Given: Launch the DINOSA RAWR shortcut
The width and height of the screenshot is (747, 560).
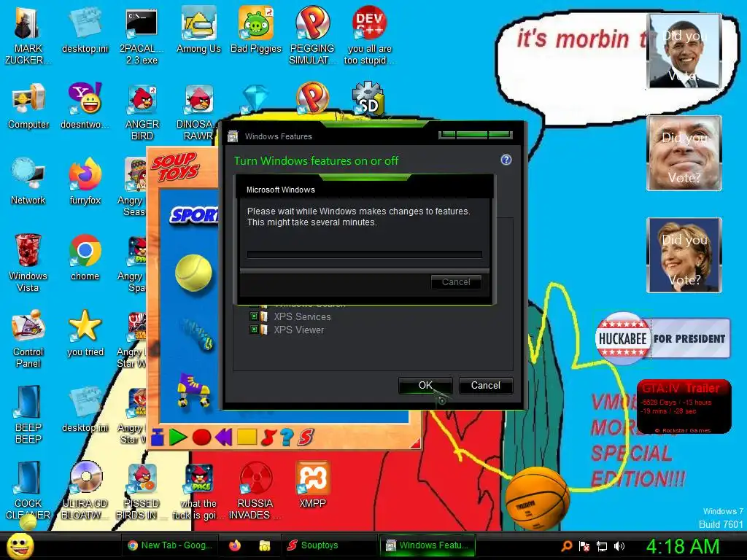Looking at the screenshot, I should point(198,112).
